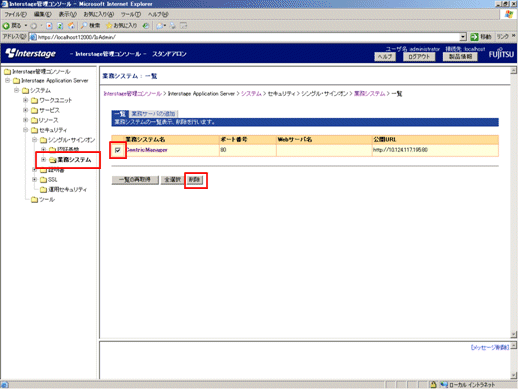Viewport: 518px width, 389px height.
Task: Expand the ワークユニット tree node
Action: tap(25, 100)
